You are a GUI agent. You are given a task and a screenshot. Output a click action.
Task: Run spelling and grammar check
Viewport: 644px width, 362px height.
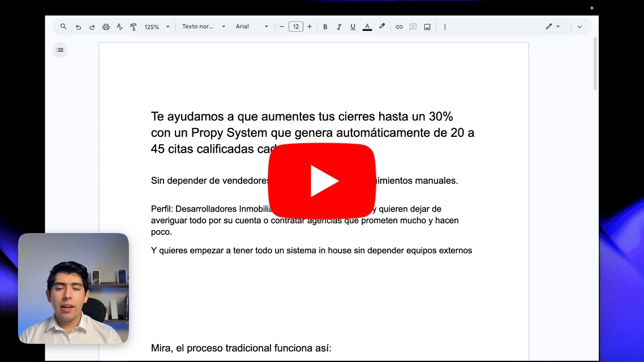click(x=119, y=27)
